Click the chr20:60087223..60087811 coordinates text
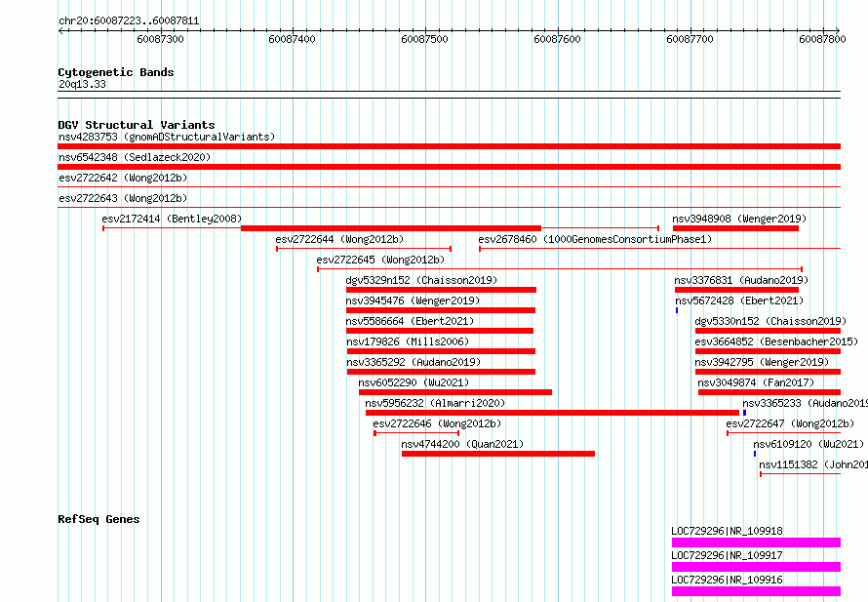Screen dimensions: 868x602 [x=129, y=21]
